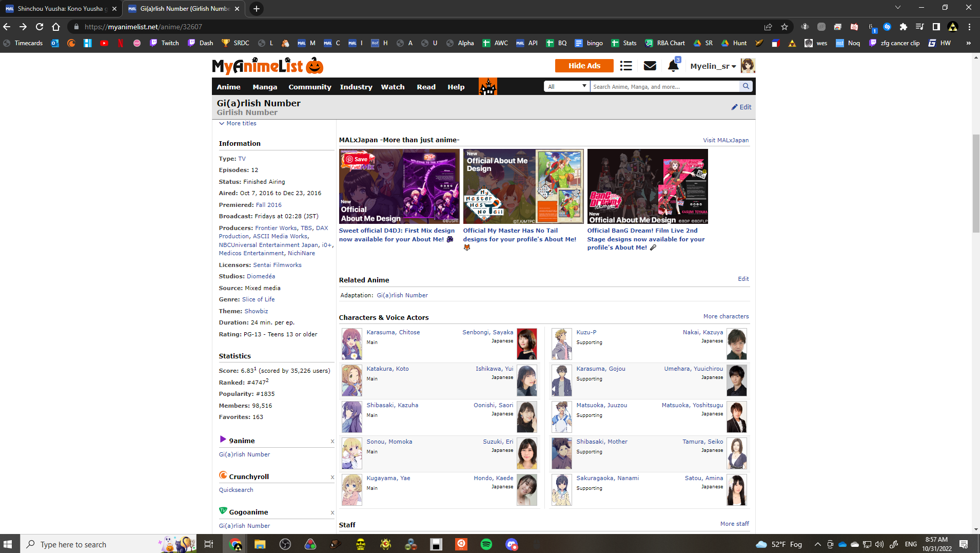Click the Search Anime, Manga input field
Viewport: 980px width, 553px height.
point(665,86)
